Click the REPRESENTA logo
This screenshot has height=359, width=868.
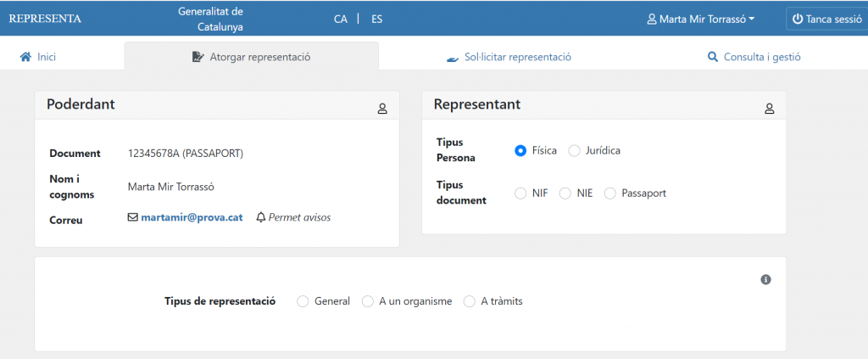[45, 19]
